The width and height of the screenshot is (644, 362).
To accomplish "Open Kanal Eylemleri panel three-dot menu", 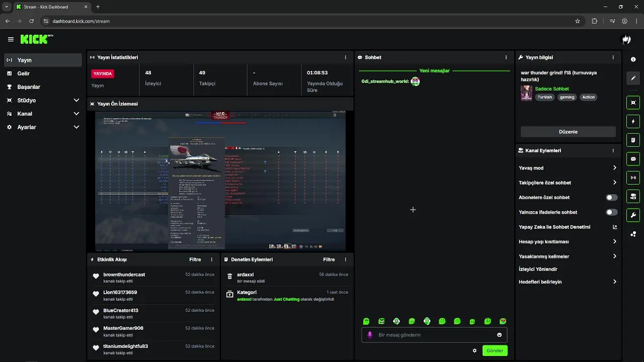I will [x=613, y=150].
